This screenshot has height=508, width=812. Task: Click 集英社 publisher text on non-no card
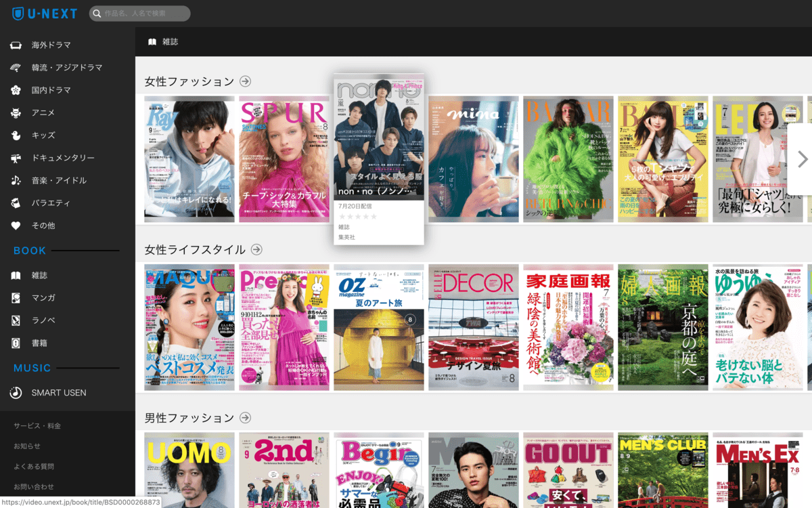tap(346, 237)
